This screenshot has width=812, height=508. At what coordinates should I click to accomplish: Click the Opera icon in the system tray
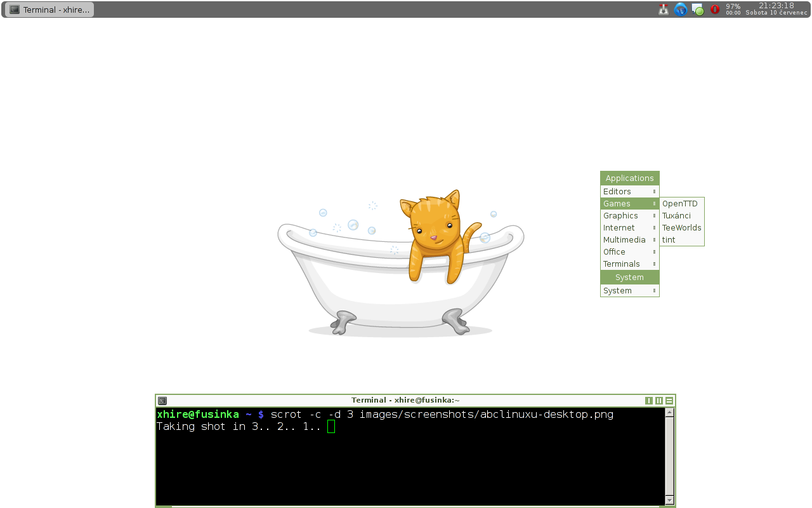click(x=715, y=10)
